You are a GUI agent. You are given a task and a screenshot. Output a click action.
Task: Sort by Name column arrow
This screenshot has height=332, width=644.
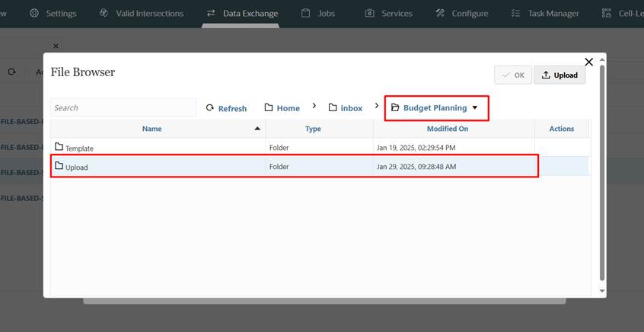[257, 129]
